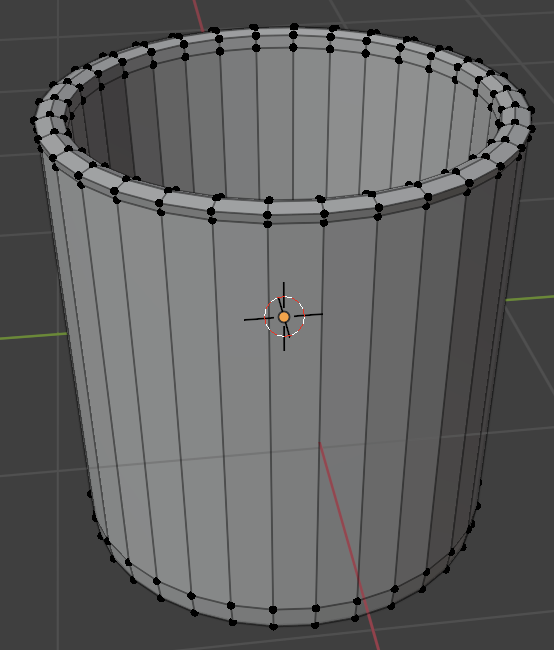Click the red axis line above the rim
Viewport: 554px width, 650px height.
198,15
